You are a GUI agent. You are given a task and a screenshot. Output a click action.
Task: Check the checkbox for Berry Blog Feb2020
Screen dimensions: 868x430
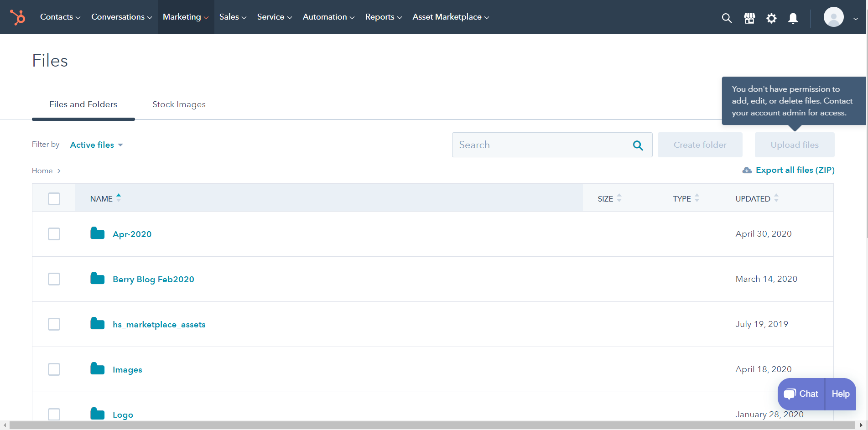tap(54, 279)
